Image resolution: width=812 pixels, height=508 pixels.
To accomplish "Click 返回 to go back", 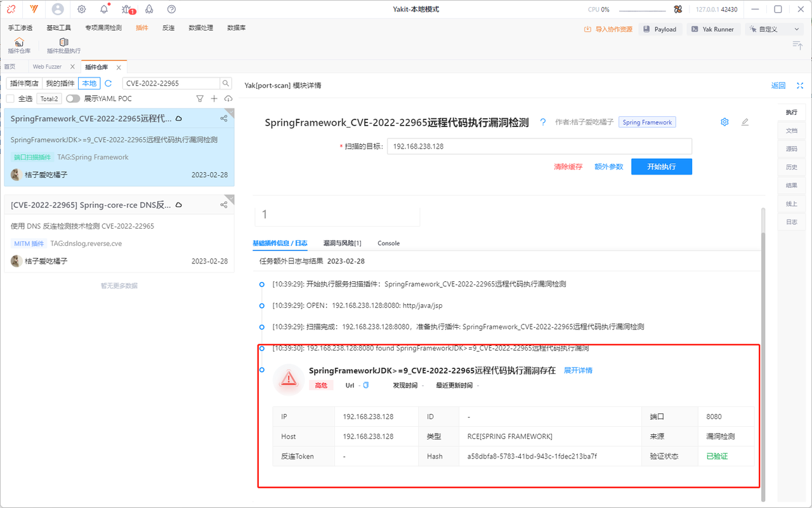I will click(778, 86).
